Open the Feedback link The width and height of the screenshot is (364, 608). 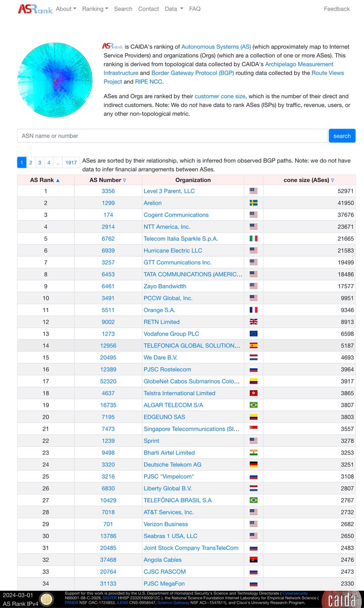337,9
